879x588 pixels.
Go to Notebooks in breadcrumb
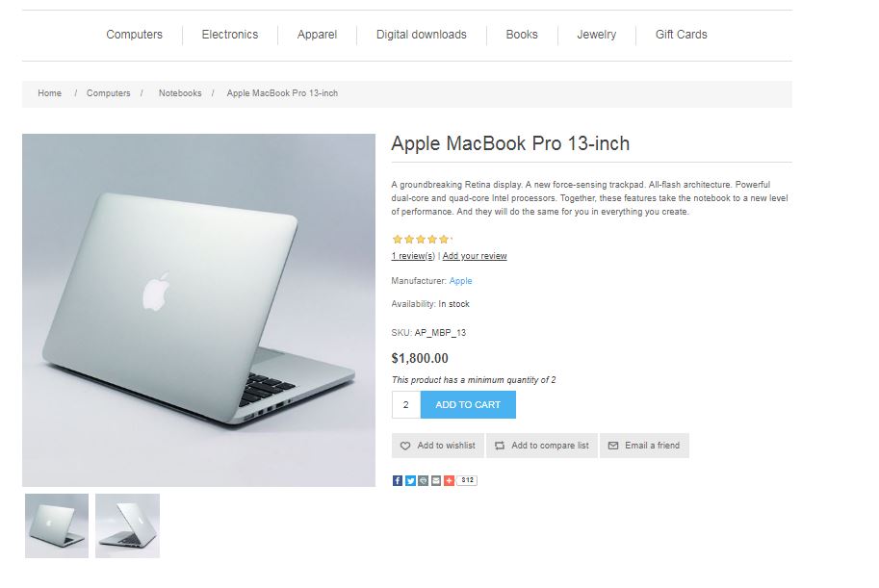point(180,93)
